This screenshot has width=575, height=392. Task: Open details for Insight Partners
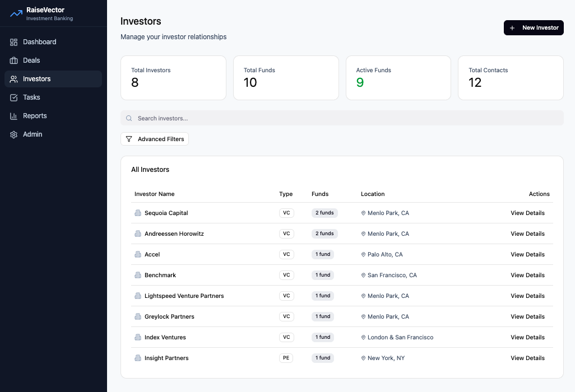point(527,358)
